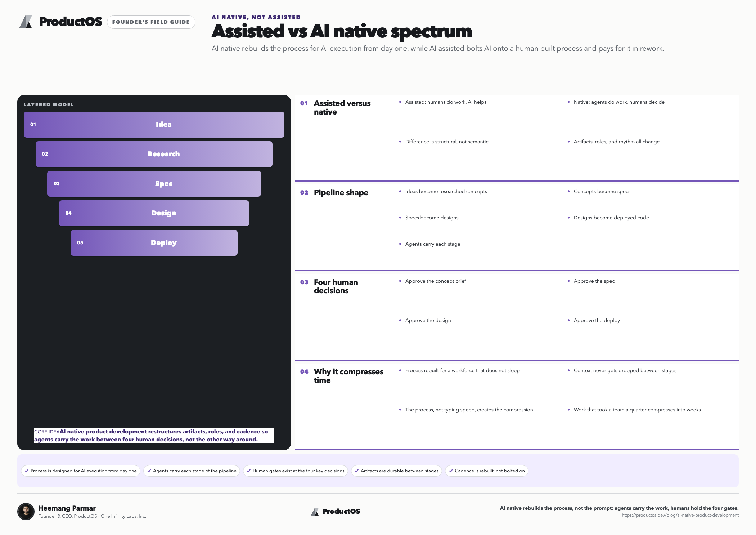Click the 'Four human decisions' section heading
This screenshot has width=756, height=535.
pos(336,286)
